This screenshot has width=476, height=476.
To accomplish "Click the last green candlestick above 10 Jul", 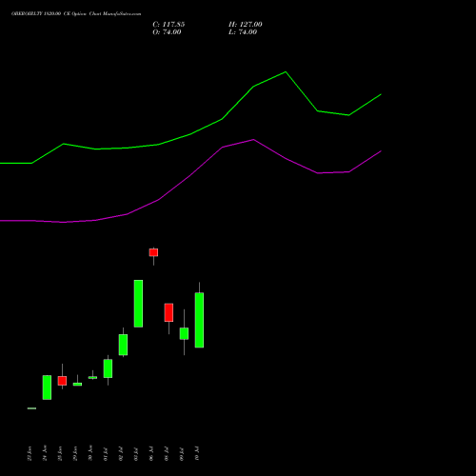I will click(x=199, y=320).
